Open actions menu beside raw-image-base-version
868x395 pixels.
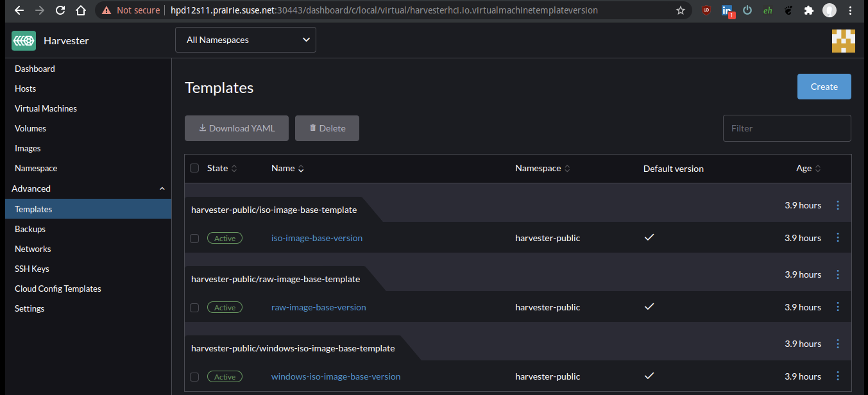tap(838, 307)
